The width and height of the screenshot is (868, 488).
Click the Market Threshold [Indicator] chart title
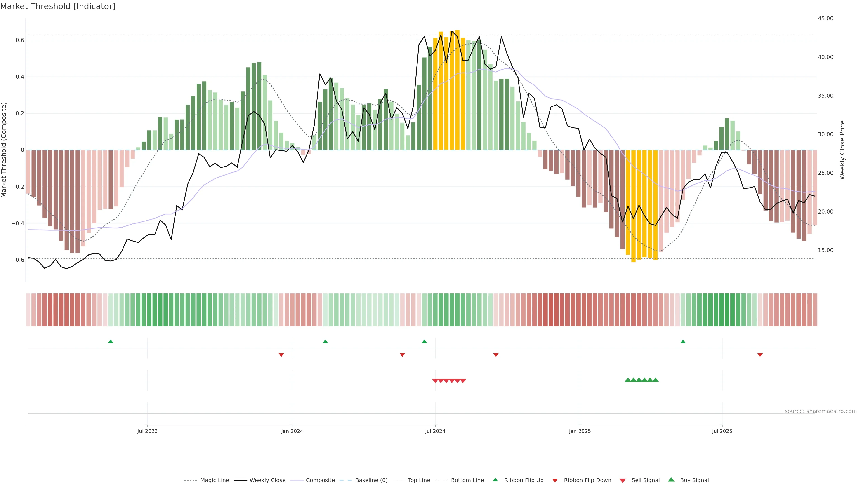pyautogui.click(x=58, y=6)
